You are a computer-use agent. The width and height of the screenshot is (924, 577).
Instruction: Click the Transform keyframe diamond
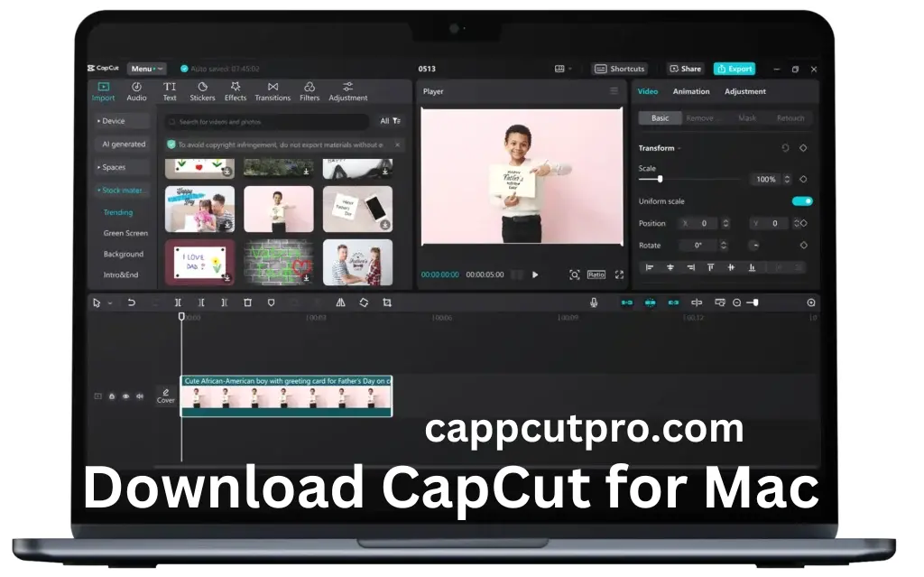pos(803,148)
